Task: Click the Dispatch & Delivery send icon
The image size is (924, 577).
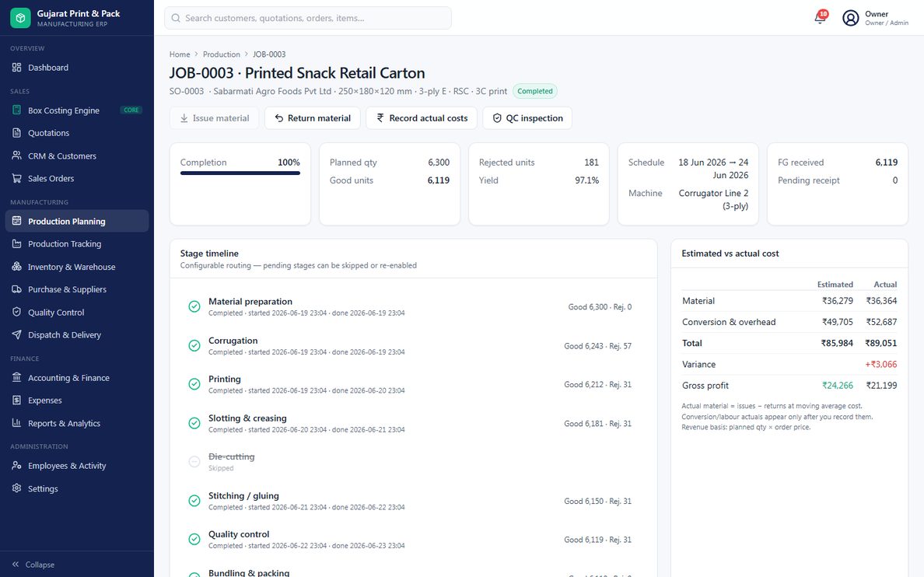Action: 16,334
